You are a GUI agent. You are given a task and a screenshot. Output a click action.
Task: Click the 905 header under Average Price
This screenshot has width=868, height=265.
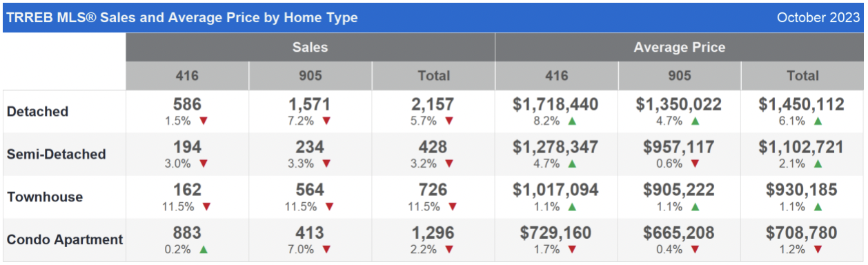680,76
